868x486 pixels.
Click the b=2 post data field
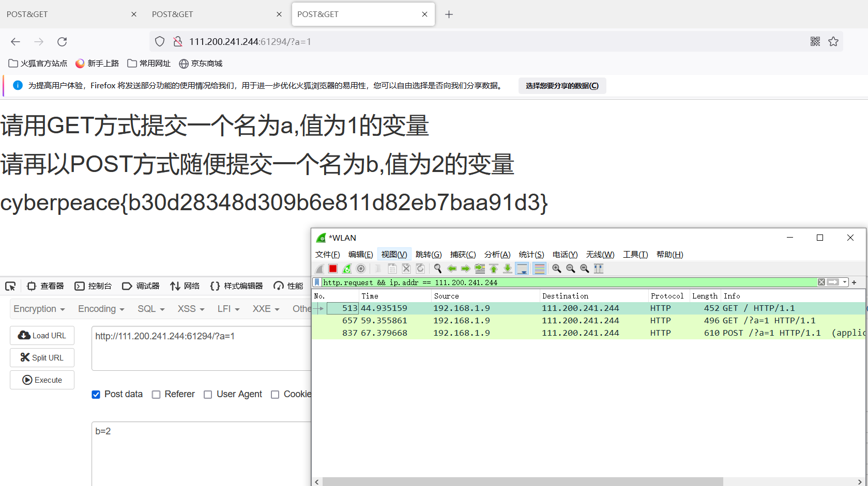pos(202,449)
